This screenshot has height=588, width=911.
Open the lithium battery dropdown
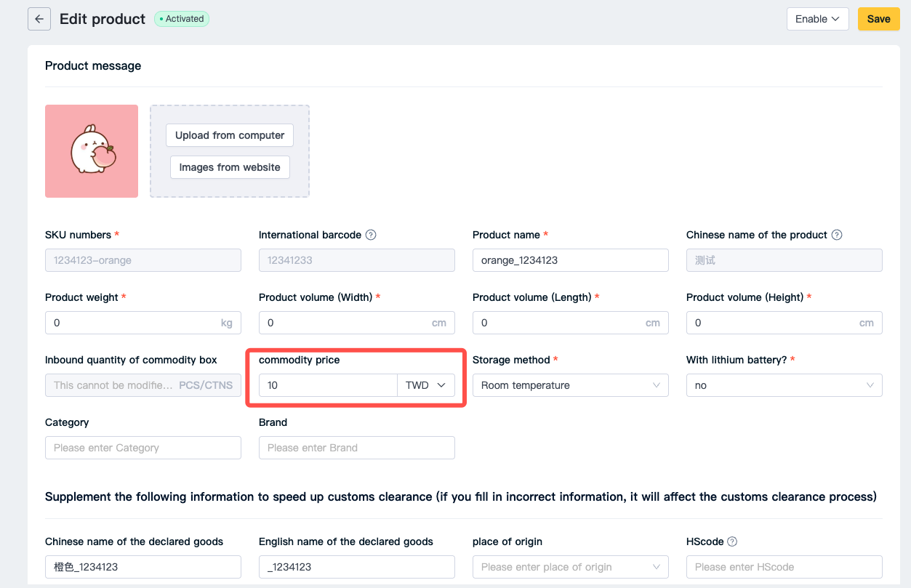coord(784,385)
